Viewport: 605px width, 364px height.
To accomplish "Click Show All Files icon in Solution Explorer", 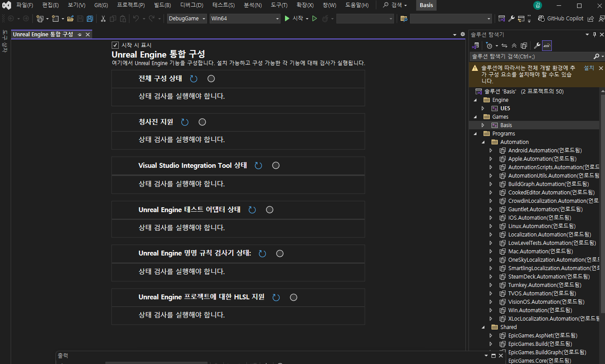I will tap(524, 46).
